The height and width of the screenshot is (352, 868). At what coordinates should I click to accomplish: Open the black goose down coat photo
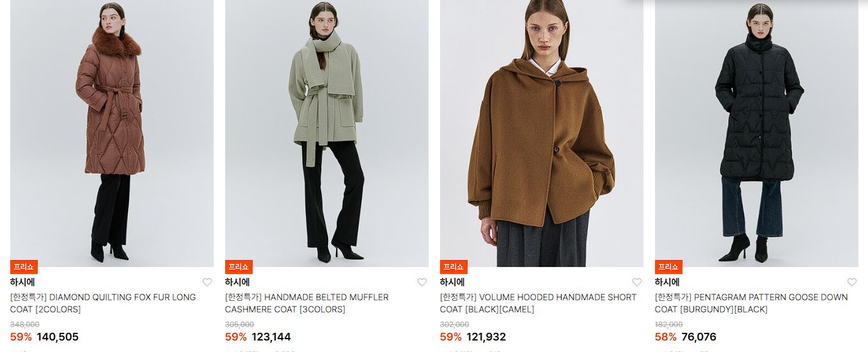coord(757,134)
